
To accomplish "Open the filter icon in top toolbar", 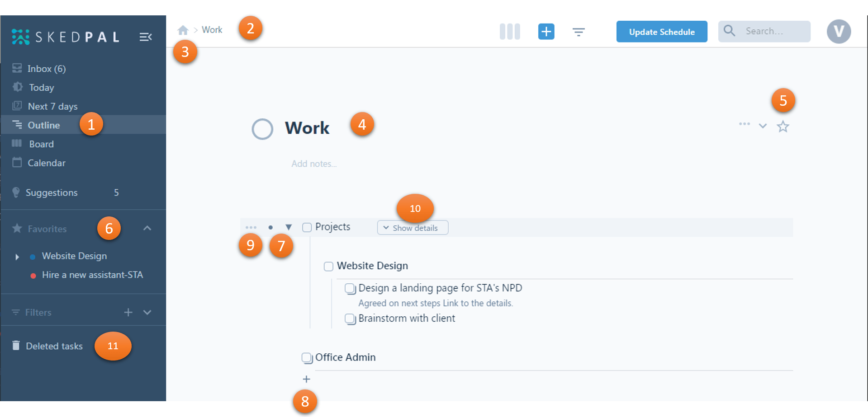I will click(x=578, y=32).
